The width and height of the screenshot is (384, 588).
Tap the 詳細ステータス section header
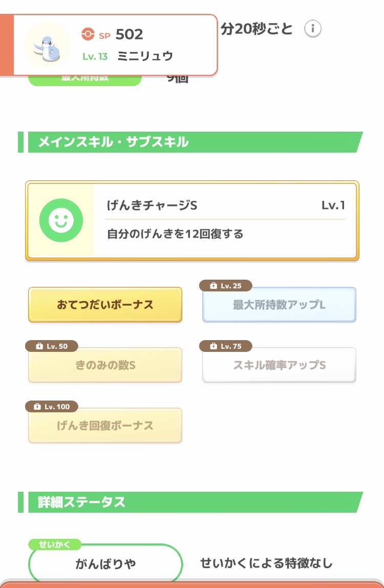(x=190, y=502)
